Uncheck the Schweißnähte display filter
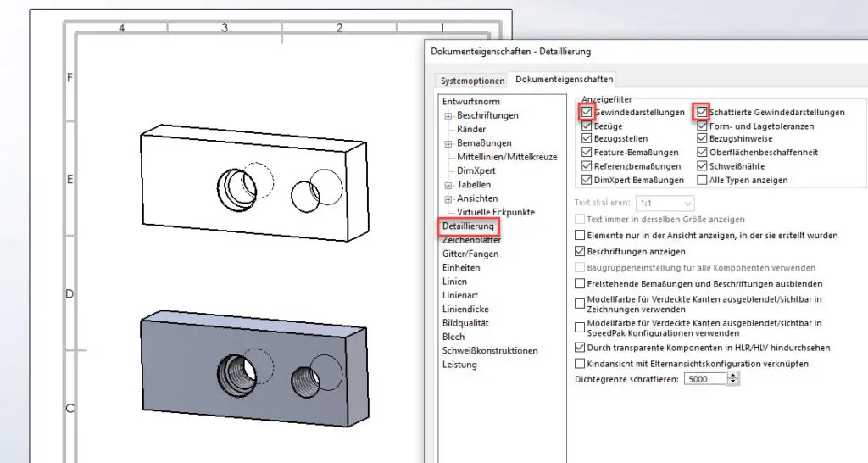Viewport: 868px width, 463px height. pos(702,166)
